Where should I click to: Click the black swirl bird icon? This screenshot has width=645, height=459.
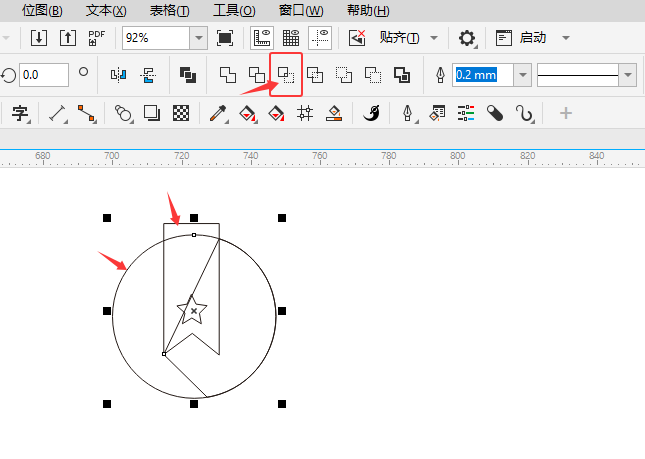pyautogui.click(x=371, y=113)
